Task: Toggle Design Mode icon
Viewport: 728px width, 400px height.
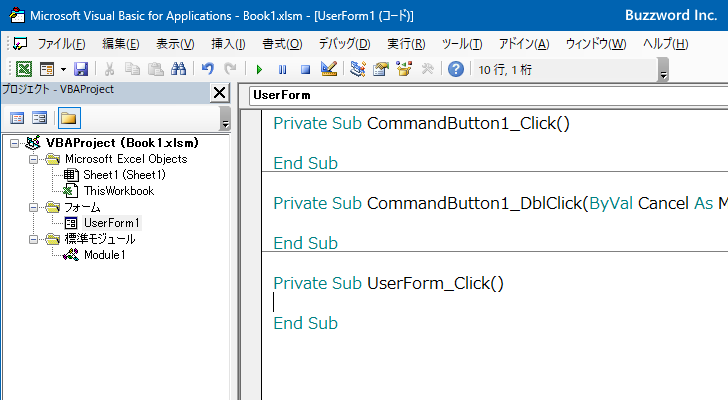Action: point(329,69)
